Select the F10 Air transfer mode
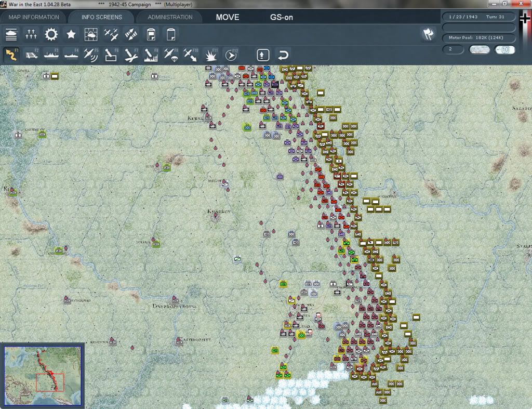Image resolution: width=532 pixels, height=409 pixels. (191, 55)
